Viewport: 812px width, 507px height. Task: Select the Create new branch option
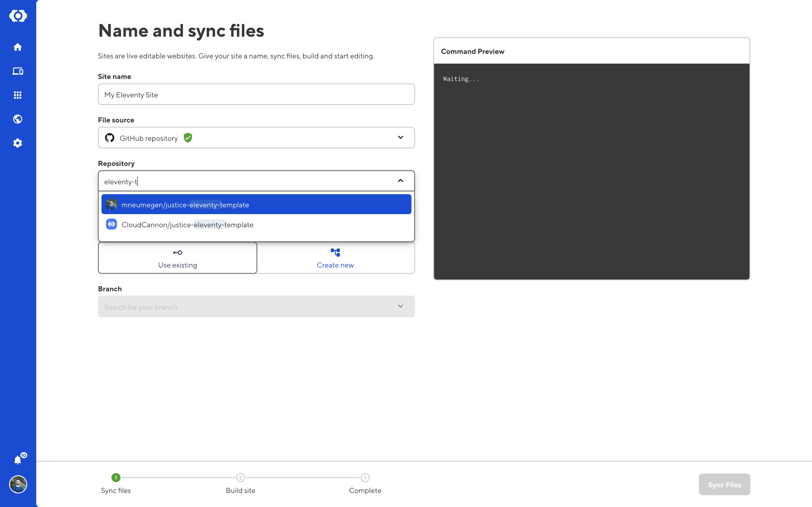pyautogui.click(x=335, y=258)
